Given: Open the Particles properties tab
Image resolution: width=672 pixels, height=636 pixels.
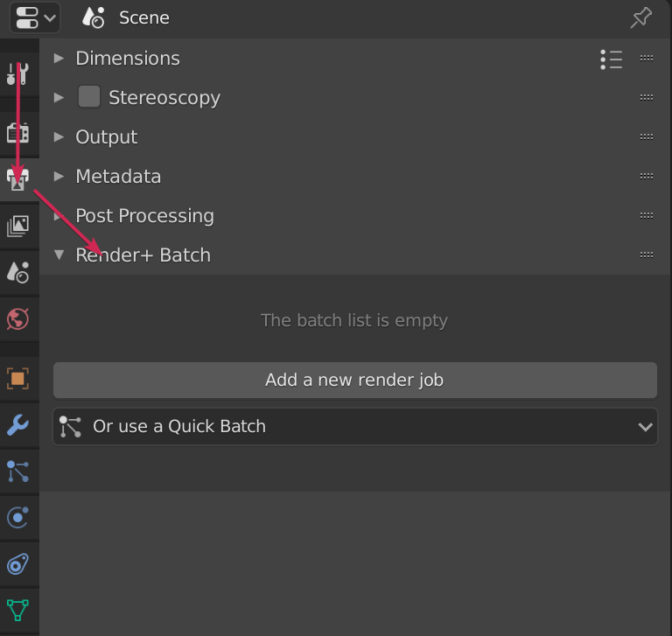Looking at the screenshot, I should coord(18,472).
